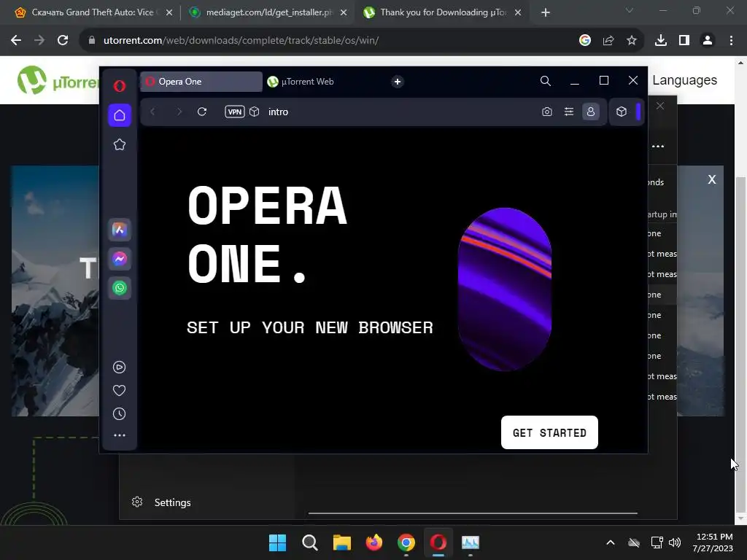Screen dimensions: 747x560
Task: Click Opera tab search magnifier icon
Action: pyautogui.click(x=546, y=81)
